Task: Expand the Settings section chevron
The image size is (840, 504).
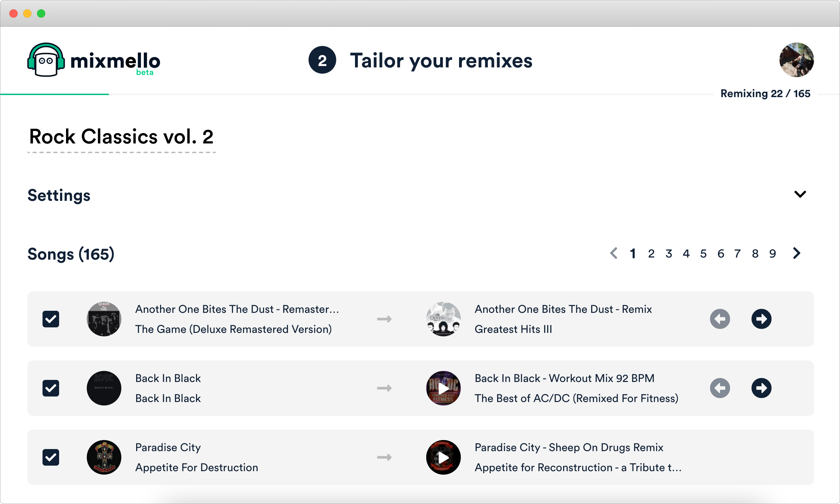Action: pyautogui.click(x=800, y=194)
